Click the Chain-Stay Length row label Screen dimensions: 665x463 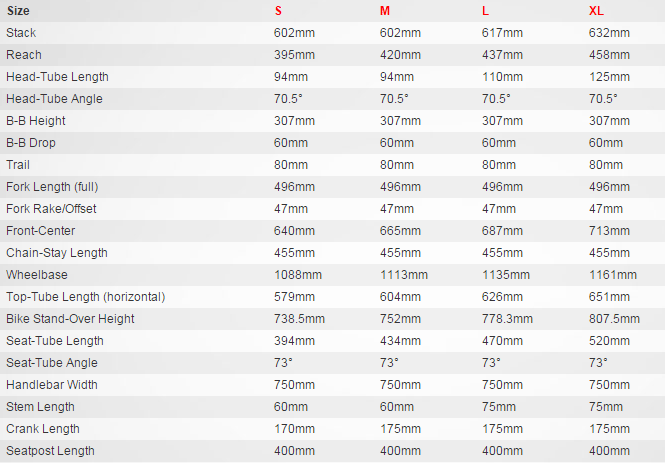point(56,253)
